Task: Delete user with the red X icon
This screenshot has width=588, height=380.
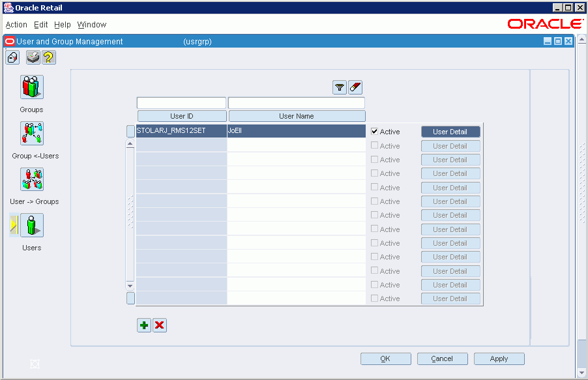Action: 160,325
